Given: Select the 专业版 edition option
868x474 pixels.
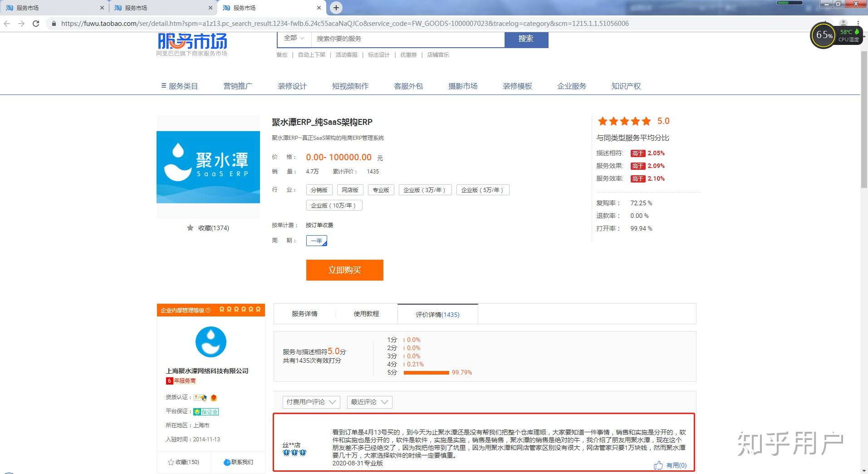Looking at the screenshot, I should 381,190.
